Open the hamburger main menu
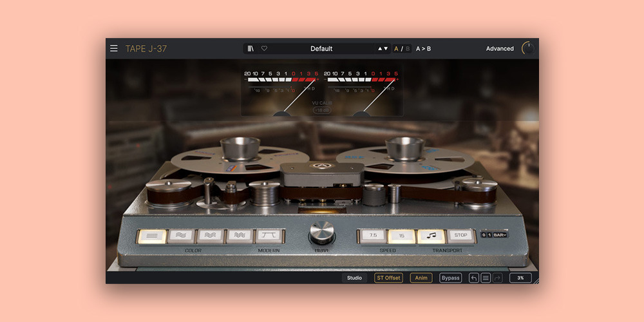644x322 pixels. click(114, 48)
